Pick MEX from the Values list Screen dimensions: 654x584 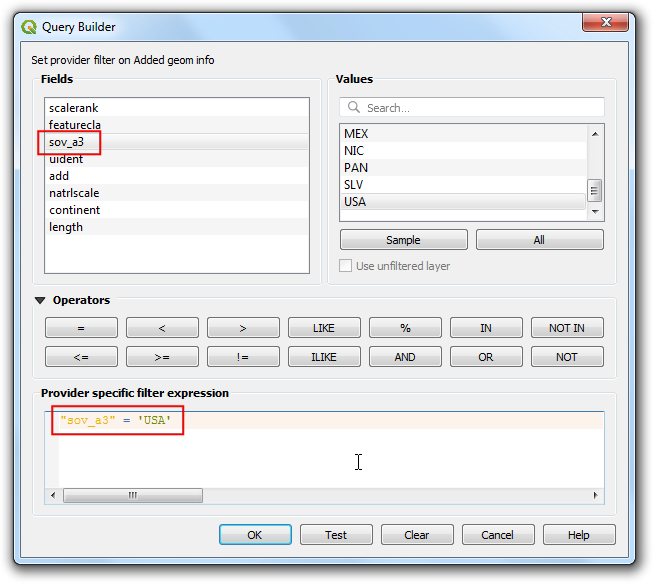[356, 134]
